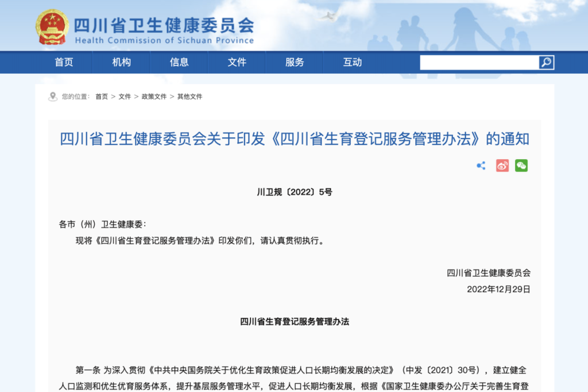Click the document number 川卫规〔2022〕5号
Screen dimensions: 588x392
pos(294,193)
